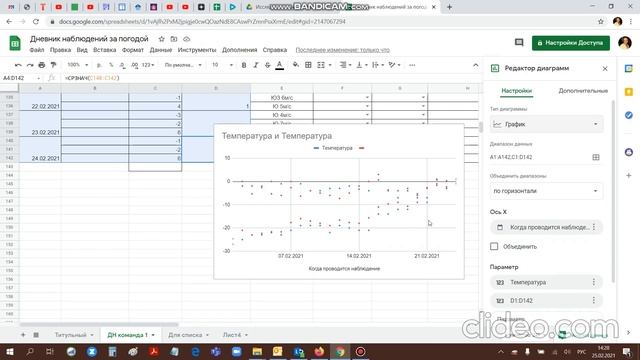Open D1:D142 series options menu
The image size is (640, 360).
[594, 300]
